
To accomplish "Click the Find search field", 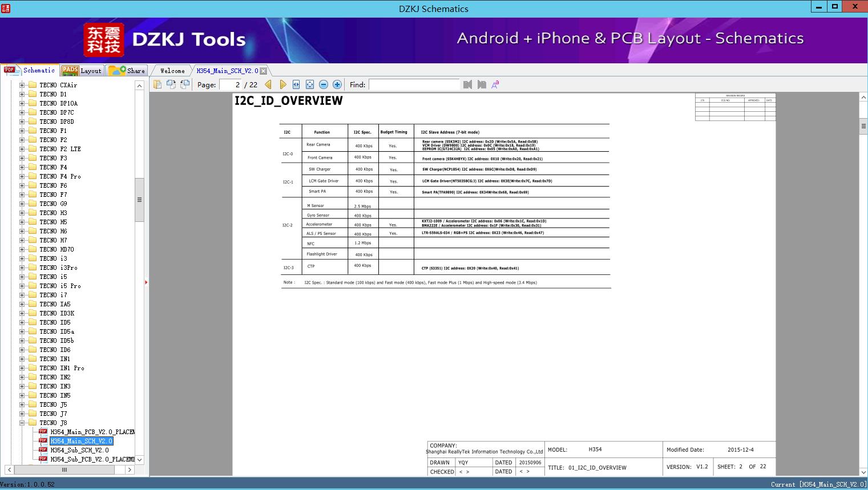I will pos(414,84).
